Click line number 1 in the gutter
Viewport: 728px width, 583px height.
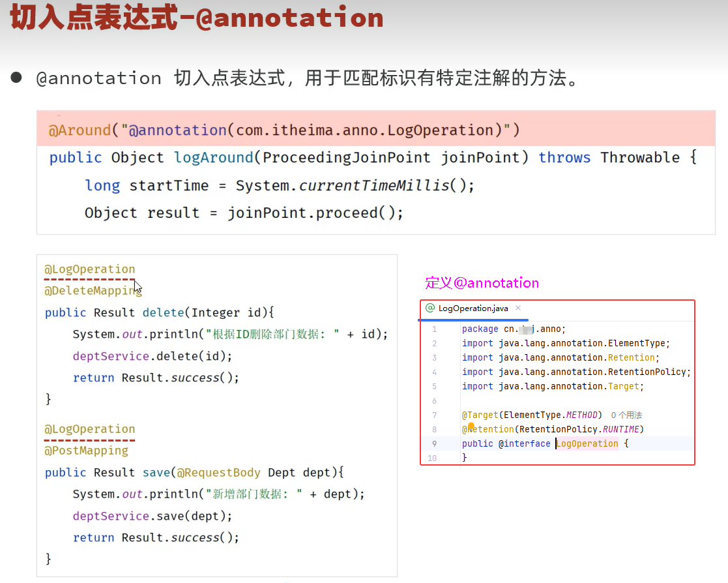pyautogui.click(x=434, y=329)
